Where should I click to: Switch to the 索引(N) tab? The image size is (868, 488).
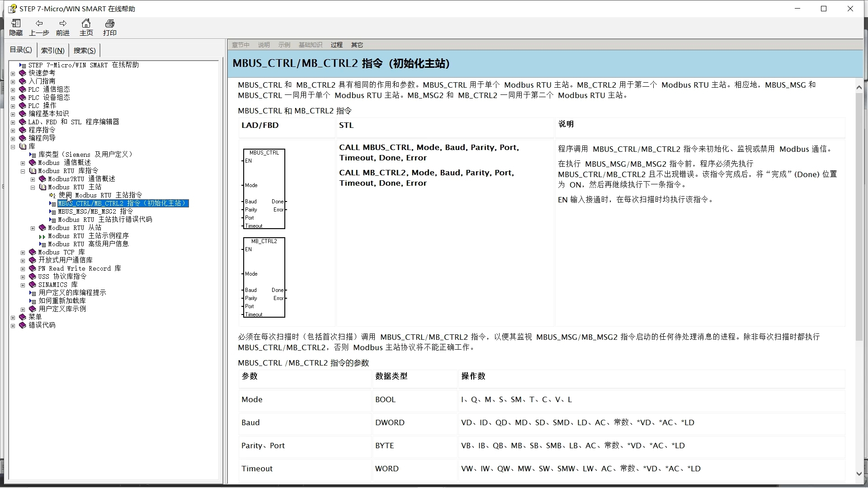(x=52, y=50)
